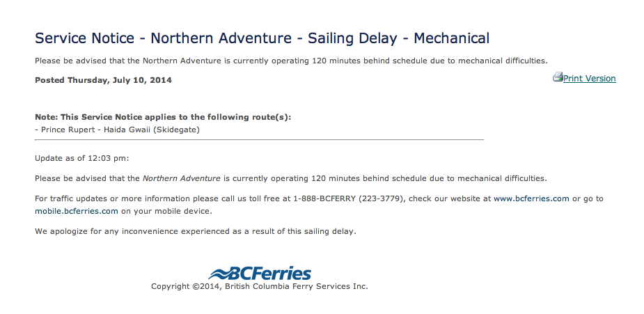Select the Prince Rupert - Haida Gwaii route line
Viewport: 644px width, 314px height.
click(118, 130)
